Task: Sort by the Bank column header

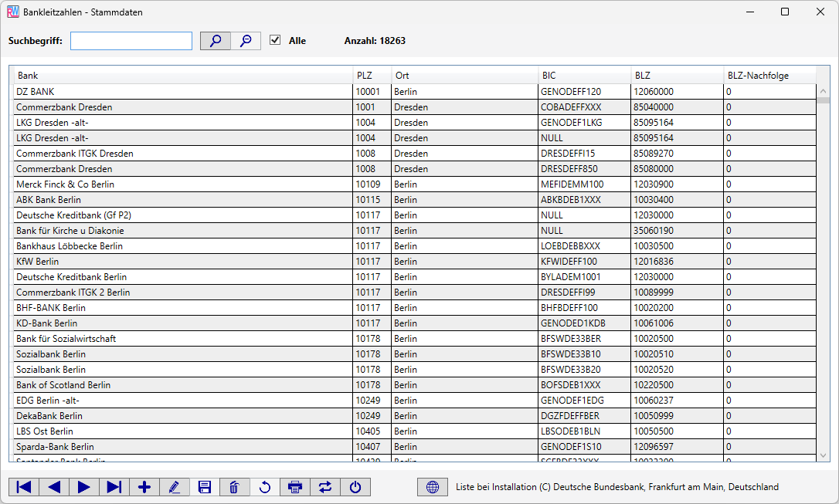Action: click(183, 76)
